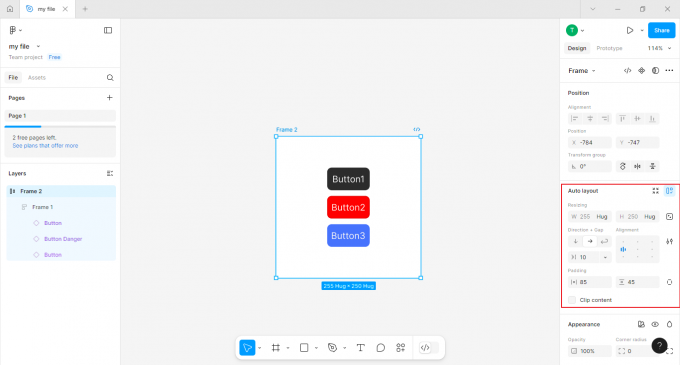This screenshot has height=365, width=680.
Task: Select the my file window tab
Action: pos(46,9)
